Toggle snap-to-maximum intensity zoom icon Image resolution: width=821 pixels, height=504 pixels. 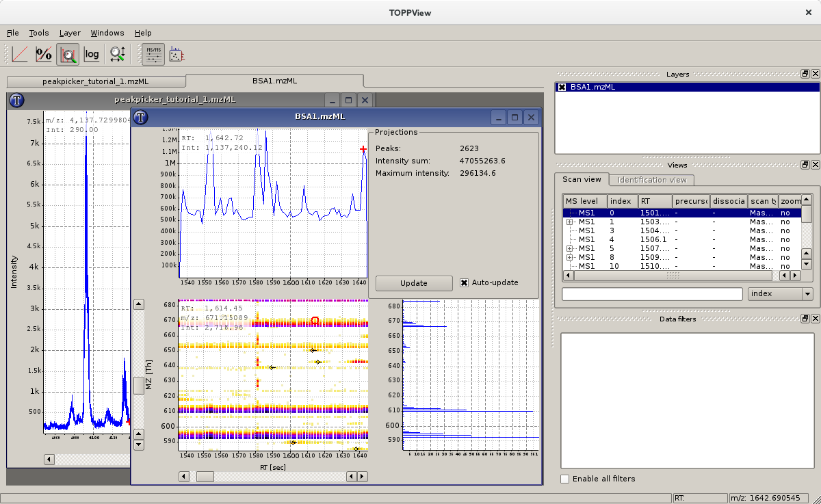pyautogui.click(x=68, y=54)
